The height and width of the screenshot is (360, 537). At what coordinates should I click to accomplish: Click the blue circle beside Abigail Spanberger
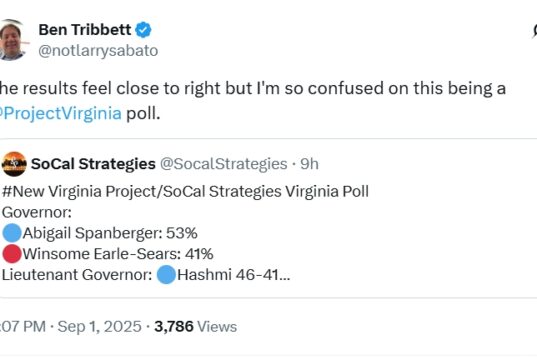pyautogui.click(x=12, y=233)
